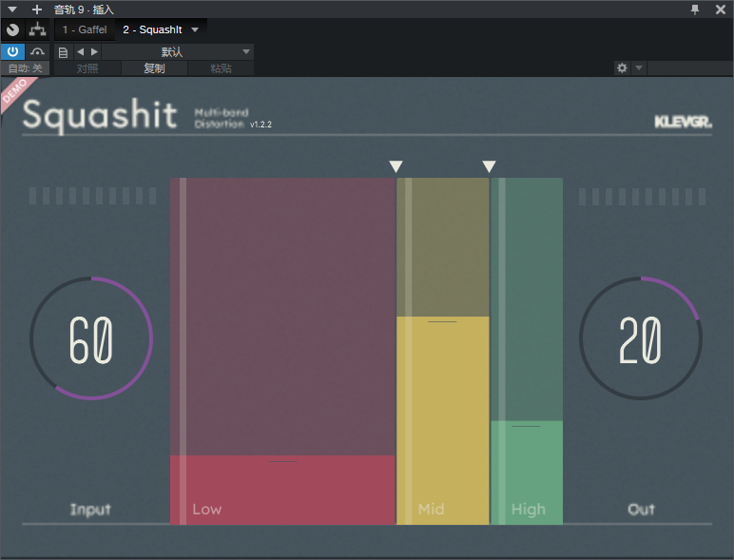
Task: Load the next preset
Action: pos(94,51)
